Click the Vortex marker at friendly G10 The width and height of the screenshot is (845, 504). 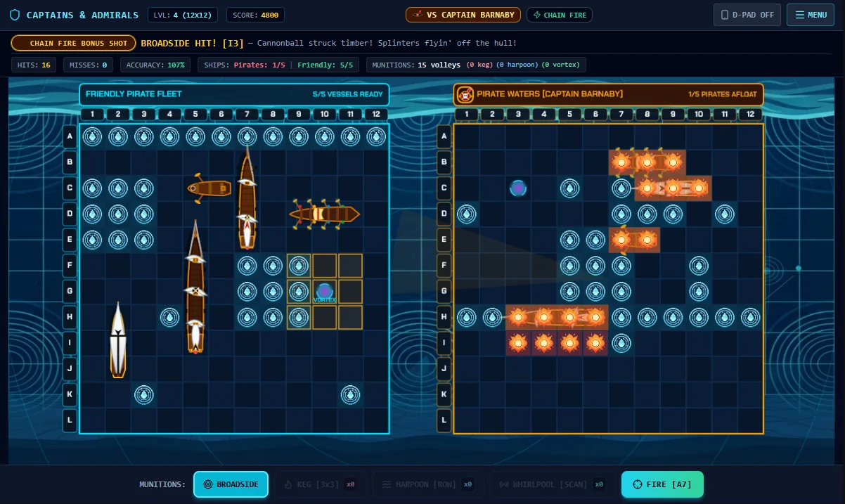pos(324,291)
